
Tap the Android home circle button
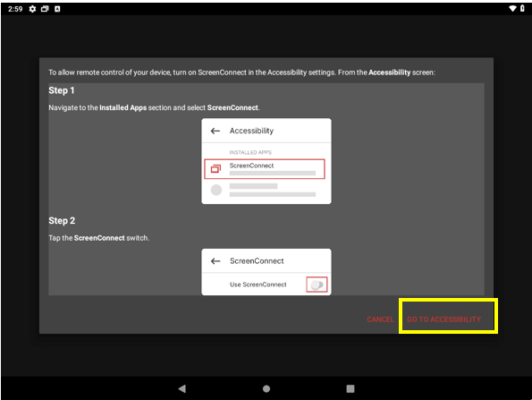(266, 388)
